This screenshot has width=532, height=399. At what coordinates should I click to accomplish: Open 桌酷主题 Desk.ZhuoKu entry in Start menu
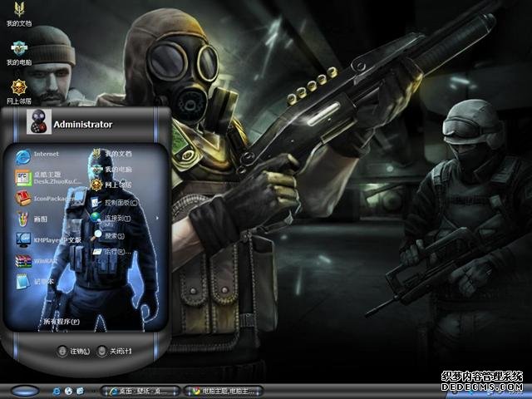[x=48, y=178]
